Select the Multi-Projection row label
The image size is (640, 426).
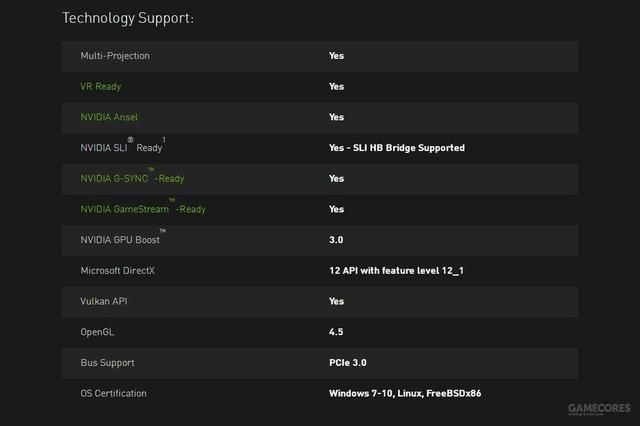pyautogui.click(x=115, y=56)
